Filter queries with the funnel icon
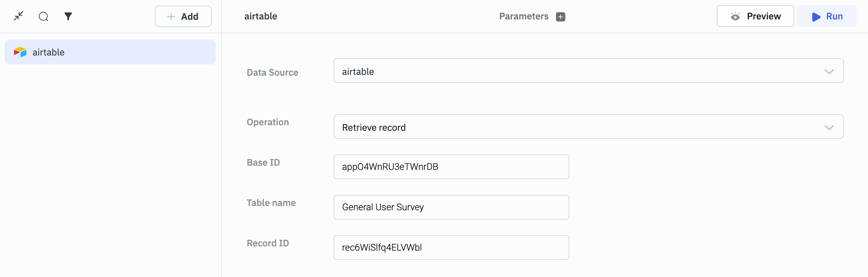Viewport: 868px width, 277px height. 68,16
